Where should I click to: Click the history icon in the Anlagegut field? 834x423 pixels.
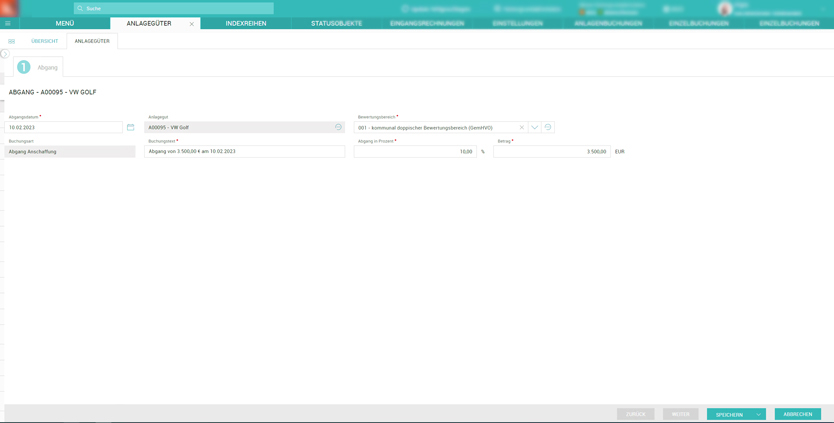pyautogui.click(x=338, y=127)
